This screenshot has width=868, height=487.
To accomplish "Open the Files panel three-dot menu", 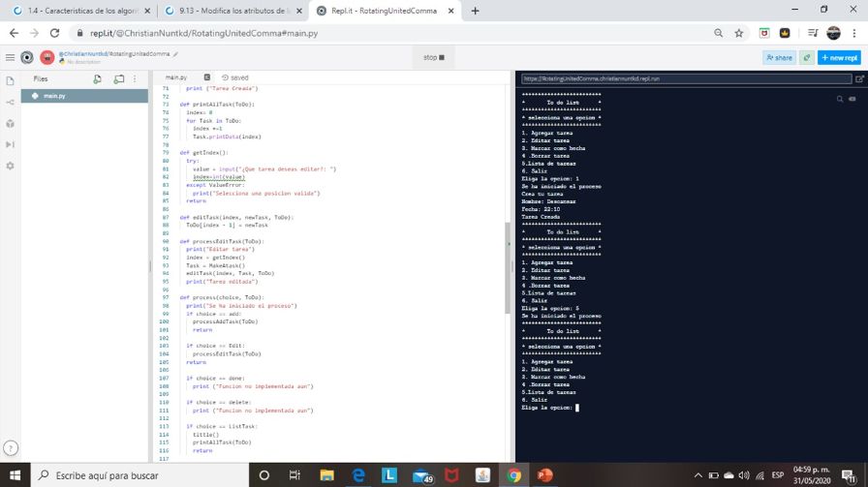I will [x=135, y=78].
